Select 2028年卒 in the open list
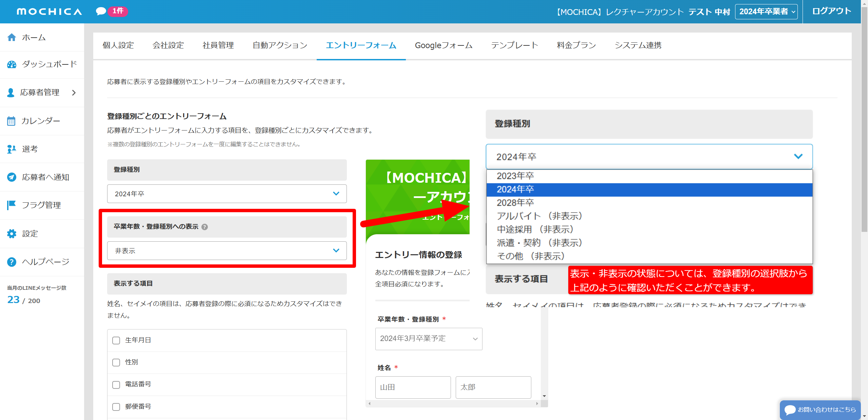The height and width of the screenshot is (420, 868). pyautogui.click(x=515, y=203)
